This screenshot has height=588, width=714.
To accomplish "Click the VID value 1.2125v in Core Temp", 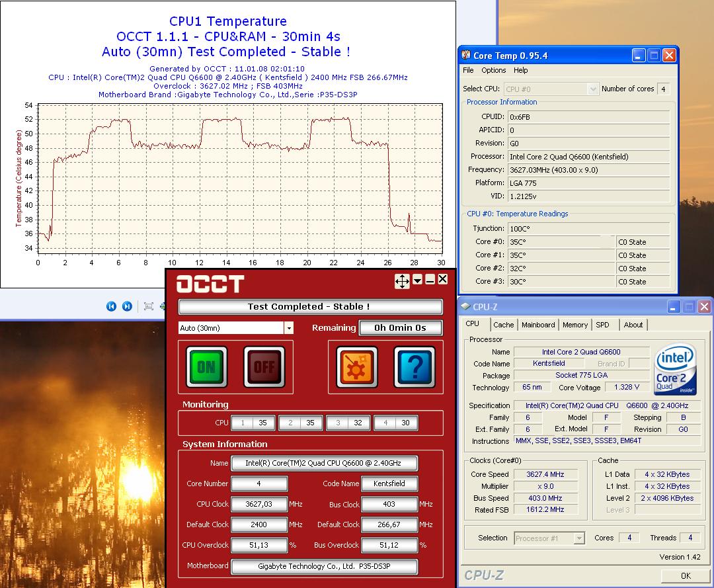I will click(589, 196).
